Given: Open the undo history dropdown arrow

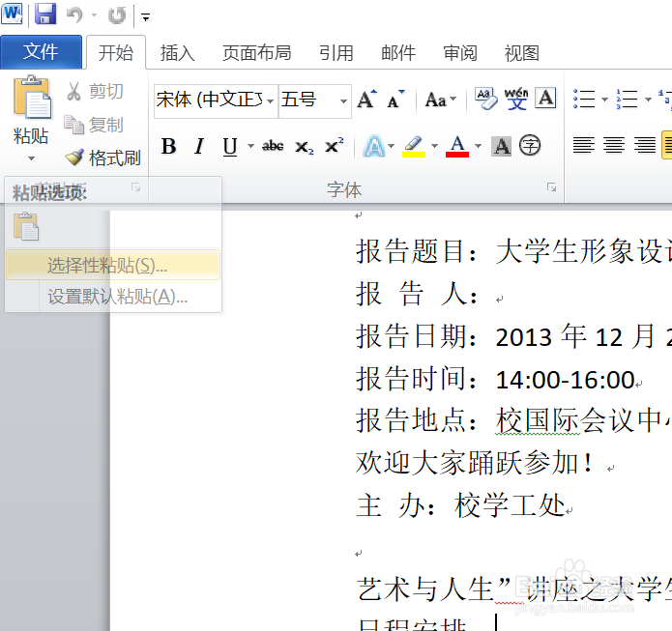Looking at the screenshot, I should (x=95, y=15).
